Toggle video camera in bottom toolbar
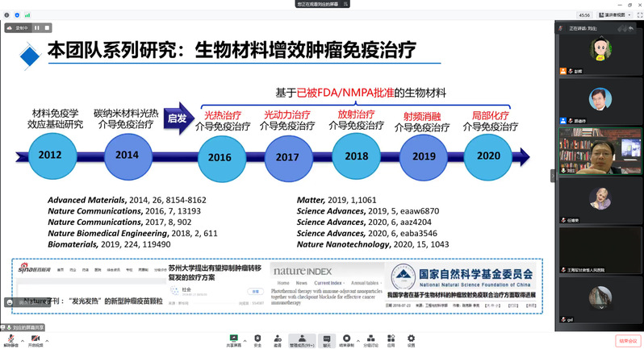644x349 pixels. coord(36,339)
